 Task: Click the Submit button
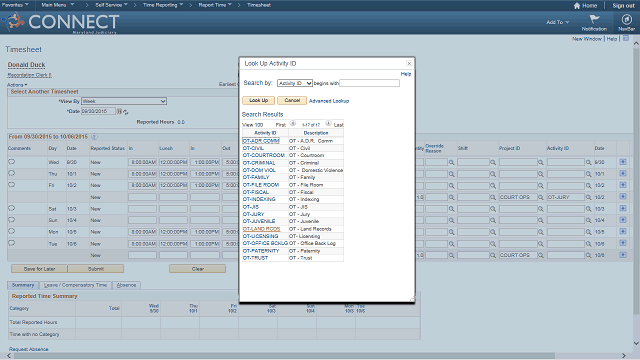96,269
